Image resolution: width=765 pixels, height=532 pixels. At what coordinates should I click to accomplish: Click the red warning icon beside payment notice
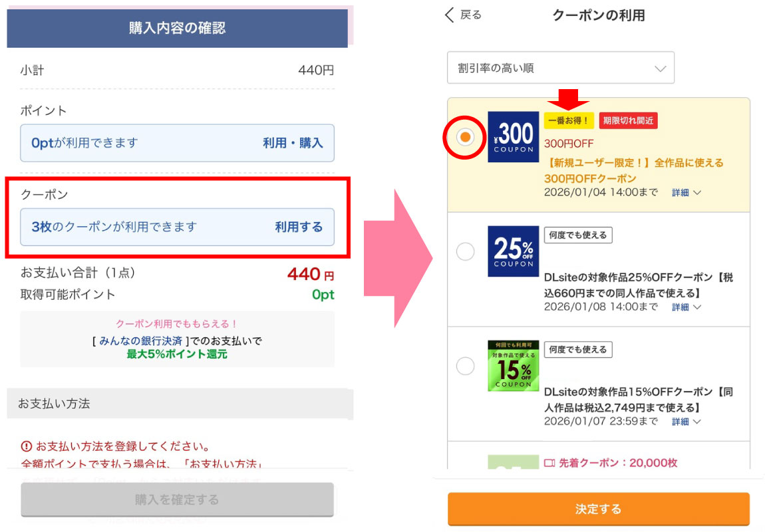coord(26,446)
